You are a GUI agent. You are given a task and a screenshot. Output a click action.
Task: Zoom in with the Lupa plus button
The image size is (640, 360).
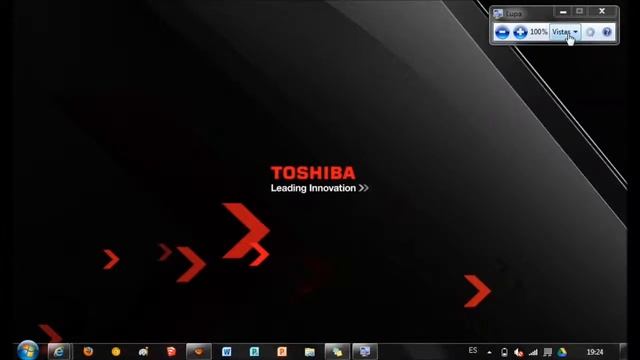(x=520, y=32)
